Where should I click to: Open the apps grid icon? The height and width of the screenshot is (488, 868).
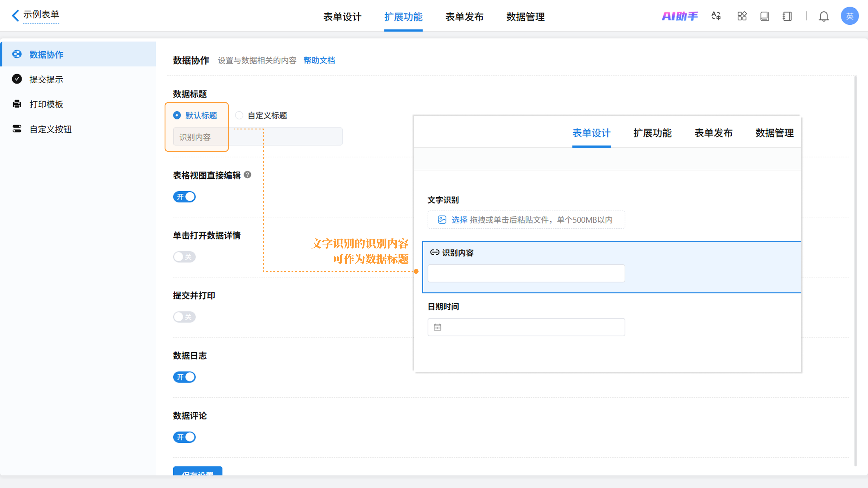pyautogui.click(x=742, y=16)
